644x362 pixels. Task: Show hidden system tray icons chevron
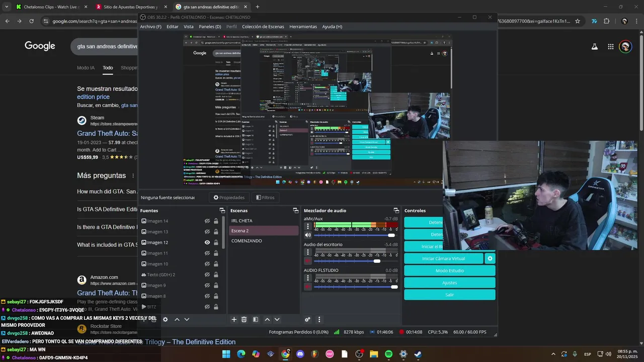553,354
